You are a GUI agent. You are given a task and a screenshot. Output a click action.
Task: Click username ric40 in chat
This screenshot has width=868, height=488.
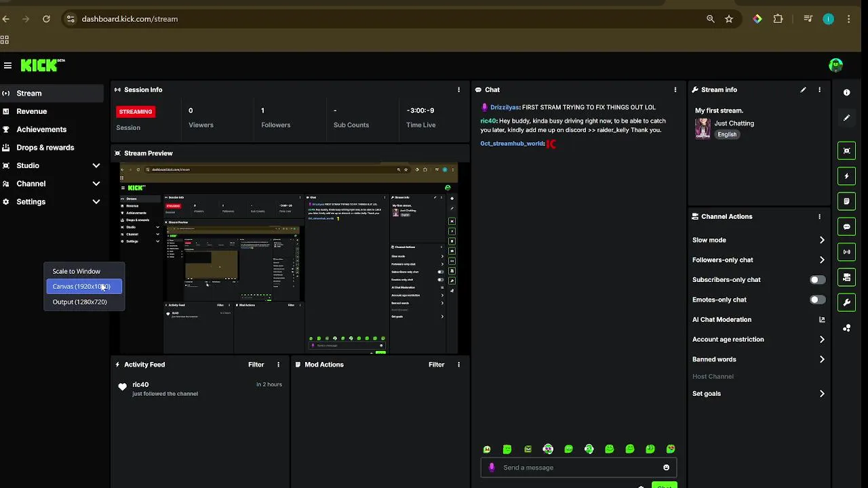[488, 121]
